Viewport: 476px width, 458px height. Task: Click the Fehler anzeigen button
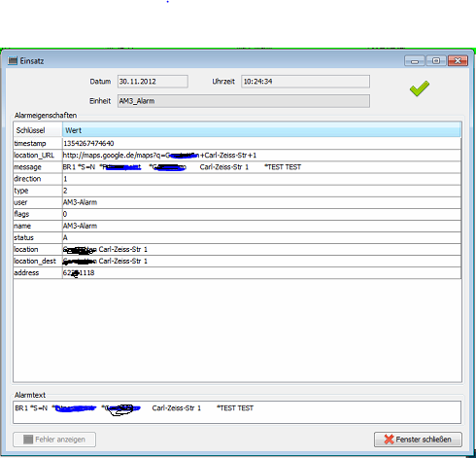(54, 440)
